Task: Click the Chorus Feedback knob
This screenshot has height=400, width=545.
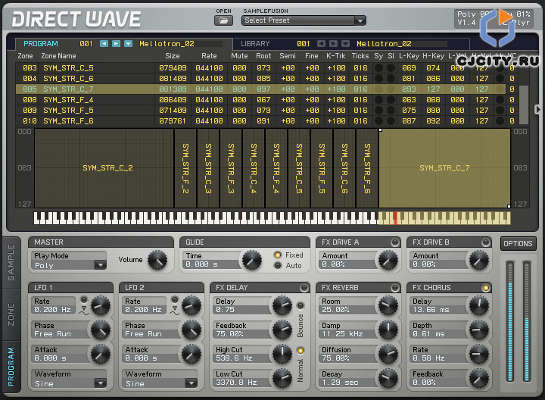Action: tap(479, 378)
